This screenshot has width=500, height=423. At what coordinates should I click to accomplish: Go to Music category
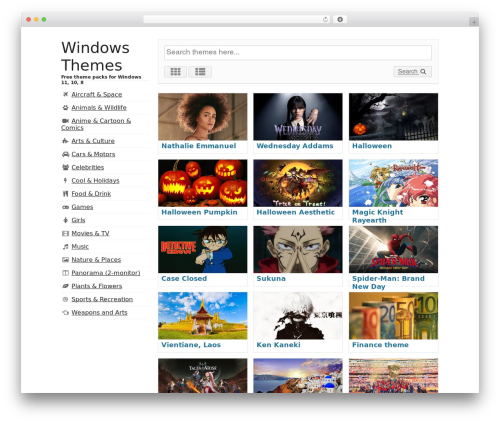pos(80,247)
